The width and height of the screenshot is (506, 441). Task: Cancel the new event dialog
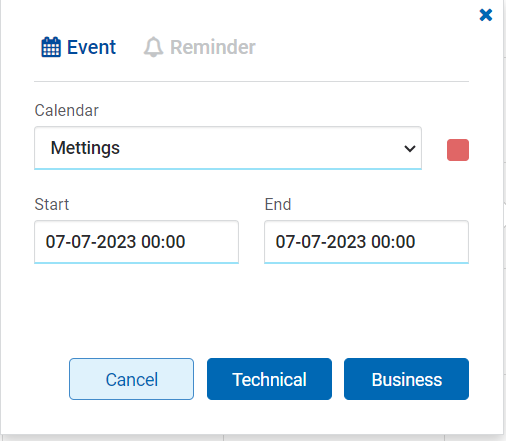pyautogui.click(x=131, y=379)
